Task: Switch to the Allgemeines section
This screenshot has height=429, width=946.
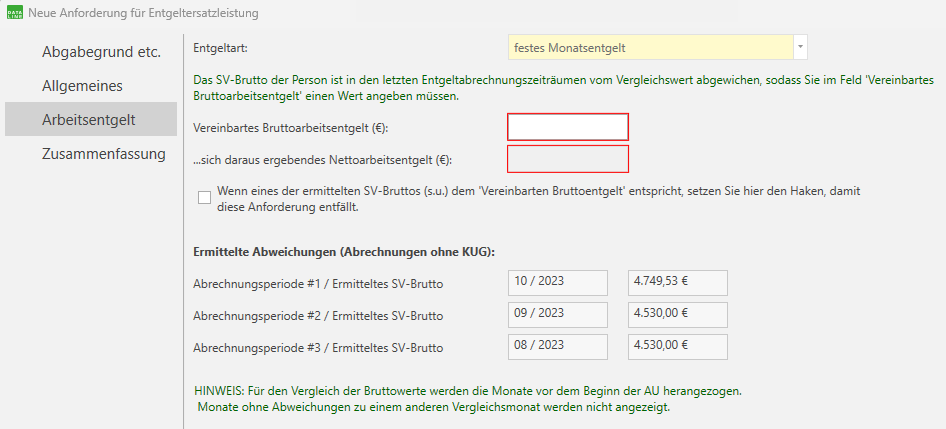Action: pyautogui.click(x=96, y=86)
